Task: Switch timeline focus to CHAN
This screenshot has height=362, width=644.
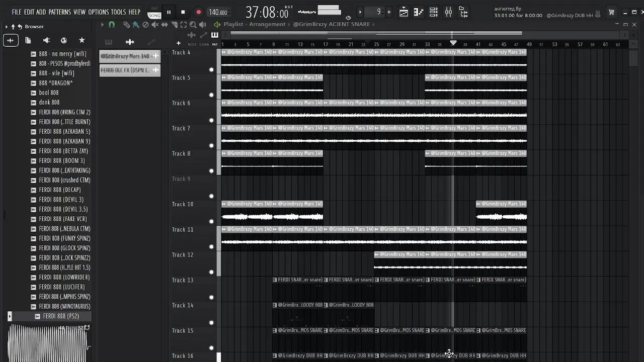Action: pyautogui.click(x=204, y=44)
